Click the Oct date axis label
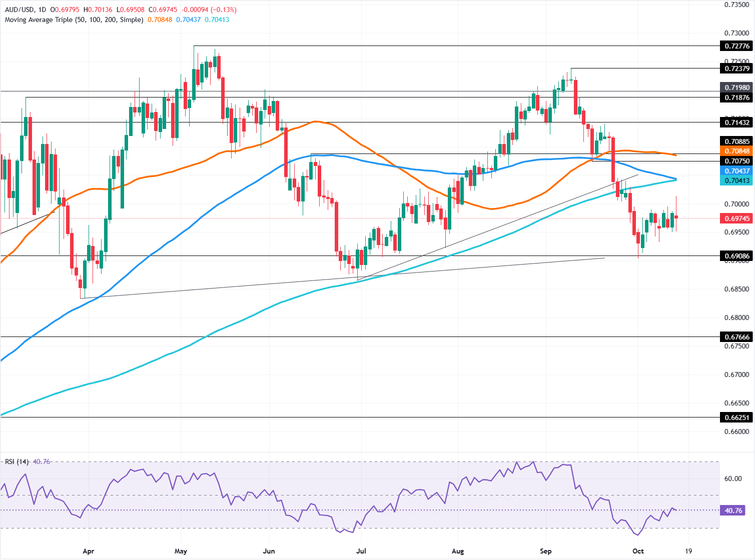 [x=638, y=551]
